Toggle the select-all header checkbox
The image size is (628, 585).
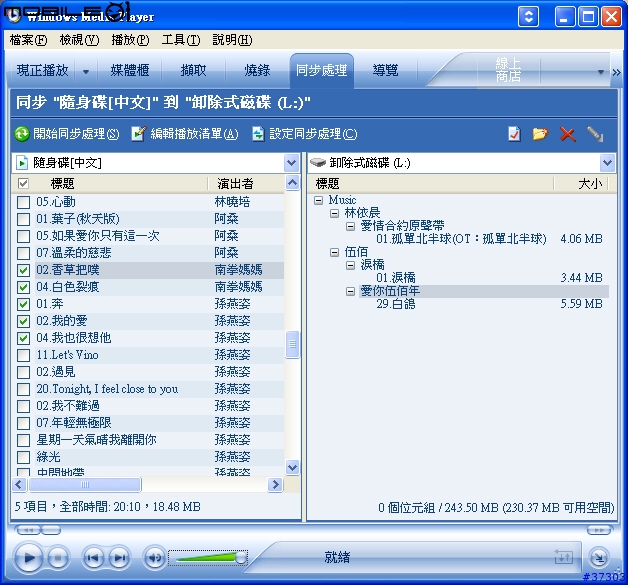tap(23, 183)
